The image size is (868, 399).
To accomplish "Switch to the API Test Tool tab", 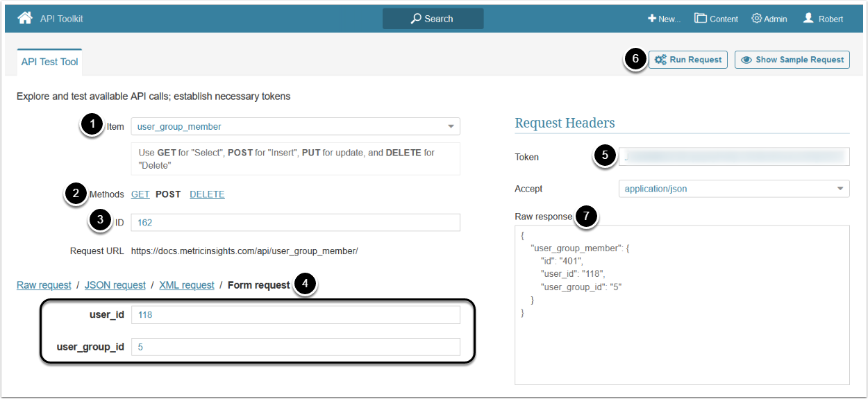I will point(50,62).
